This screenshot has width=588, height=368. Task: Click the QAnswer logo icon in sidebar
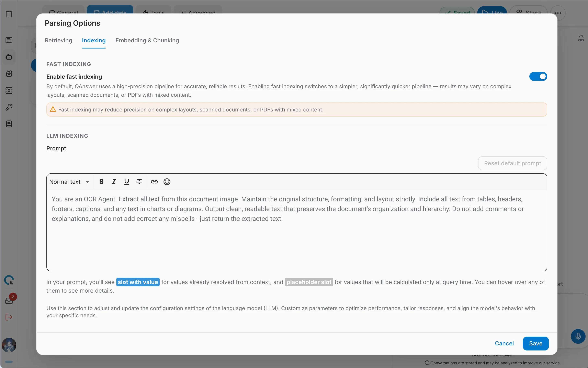point(9,280)
